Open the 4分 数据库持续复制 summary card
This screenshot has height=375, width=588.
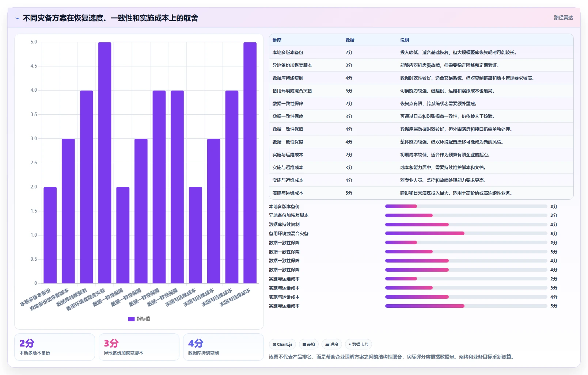point(223,347)
